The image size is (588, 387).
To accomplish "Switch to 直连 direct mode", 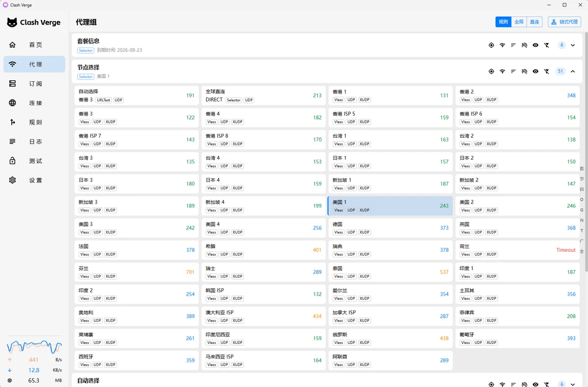I will 535,22.
